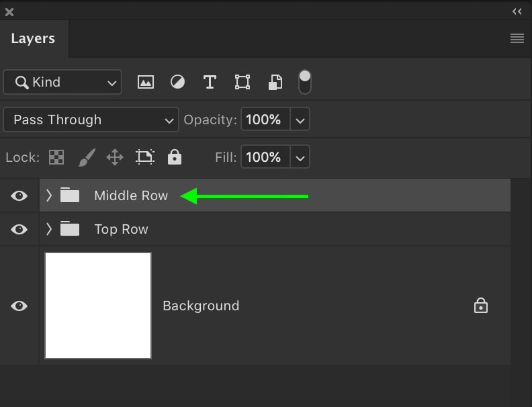Image resolution: width=532 pixels, height=407 pixels.
Task: Hide the Middle Row group
Action: coord(19,195)
